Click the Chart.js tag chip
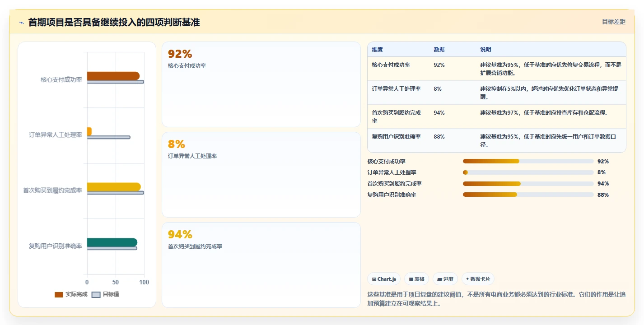This screenshot has width=644, height=325. (x=384, y=279)
